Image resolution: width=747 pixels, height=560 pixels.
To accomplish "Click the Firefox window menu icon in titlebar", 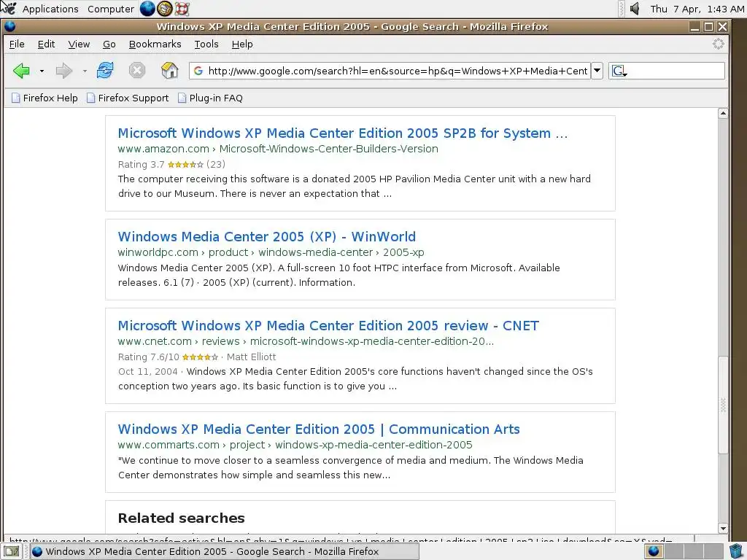I will click(9, 26).
